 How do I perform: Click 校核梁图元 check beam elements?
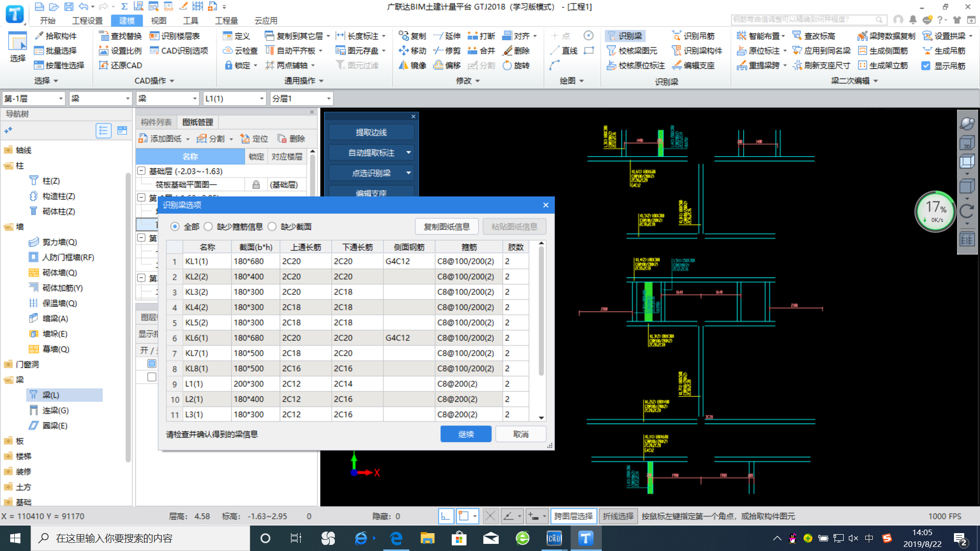[x=632, y=51]
